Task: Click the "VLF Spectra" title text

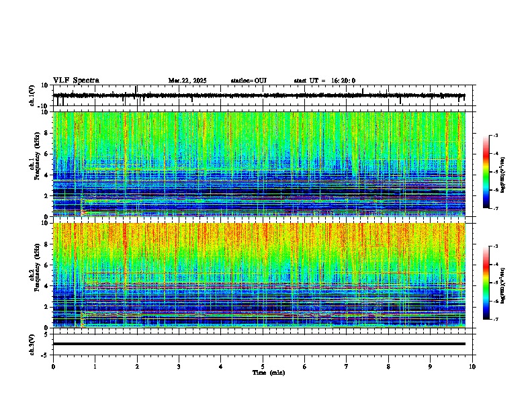Action: pyautogui.click(x=76, y=81)
